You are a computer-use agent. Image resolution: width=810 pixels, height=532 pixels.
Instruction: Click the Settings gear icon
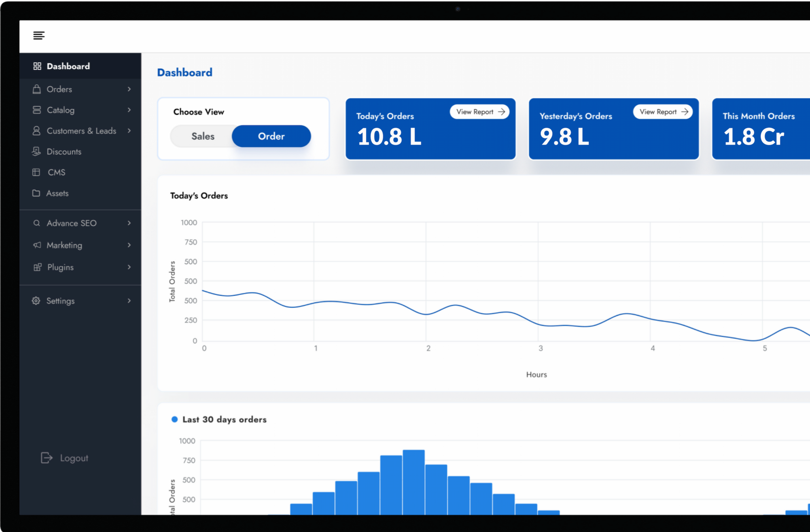[x=36, y=301]
